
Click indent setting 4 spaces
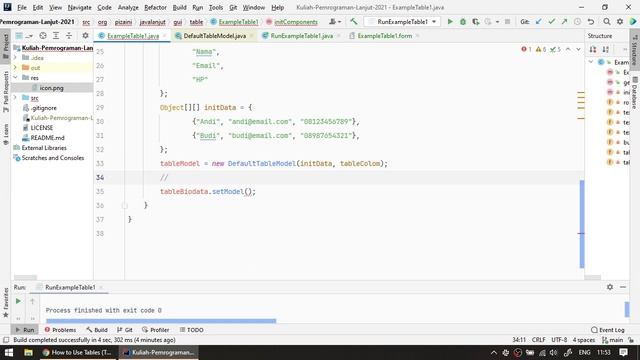pyautogui.click(x=584, y=340)
